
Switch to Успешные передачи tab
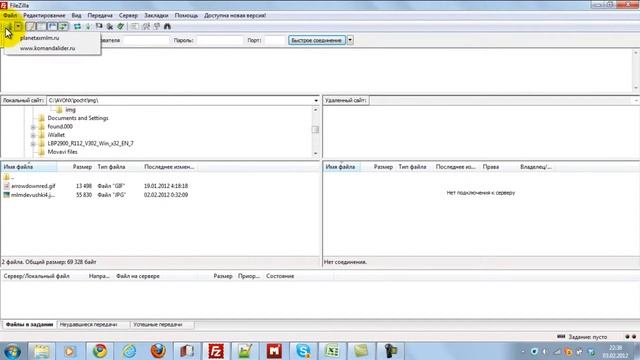pos(158,324)
